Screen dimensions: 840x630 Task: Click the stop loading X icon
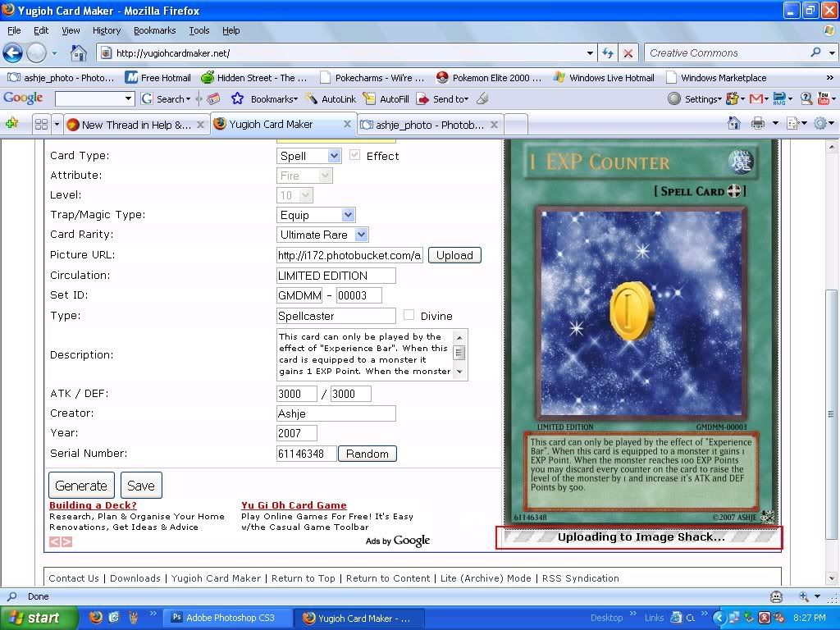pyautogui.click(x=628, y=53)
